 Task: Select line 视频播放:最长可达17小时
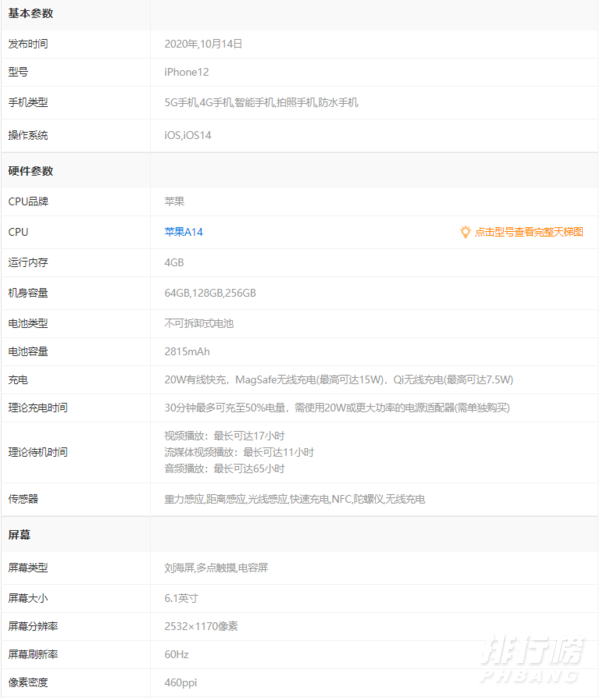coord(224,436)
